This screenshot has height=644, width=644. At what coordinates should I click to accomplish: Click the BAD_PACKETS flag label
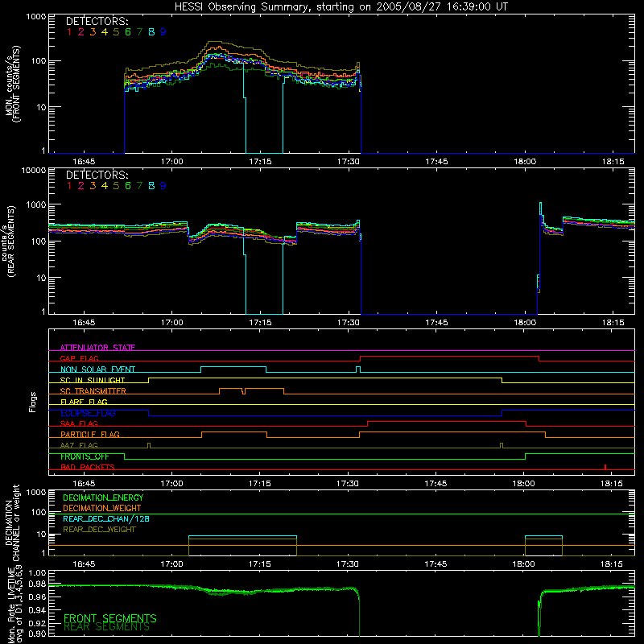point(88,467)
